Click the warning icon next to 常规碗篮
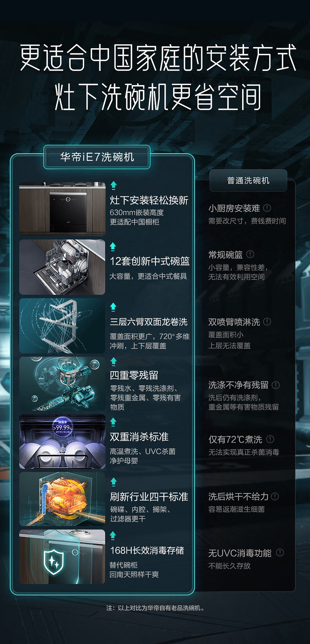Screen dimensions: 310x644 (250, 254)
